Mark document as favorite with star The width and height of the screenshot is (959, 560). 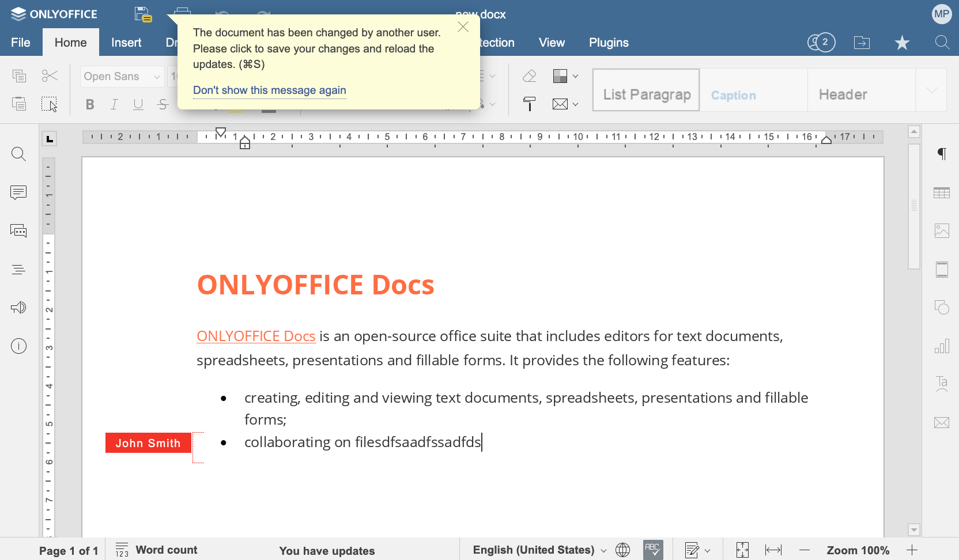[902, 43]
